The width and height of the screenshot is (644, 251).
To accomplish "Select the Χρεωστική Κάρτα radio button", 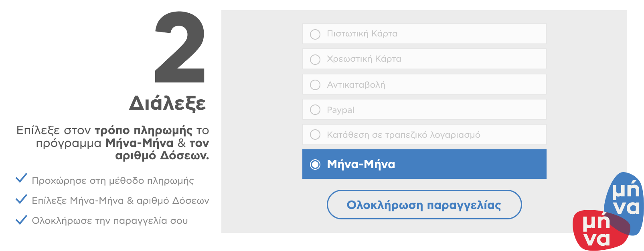I will [315, 59].
